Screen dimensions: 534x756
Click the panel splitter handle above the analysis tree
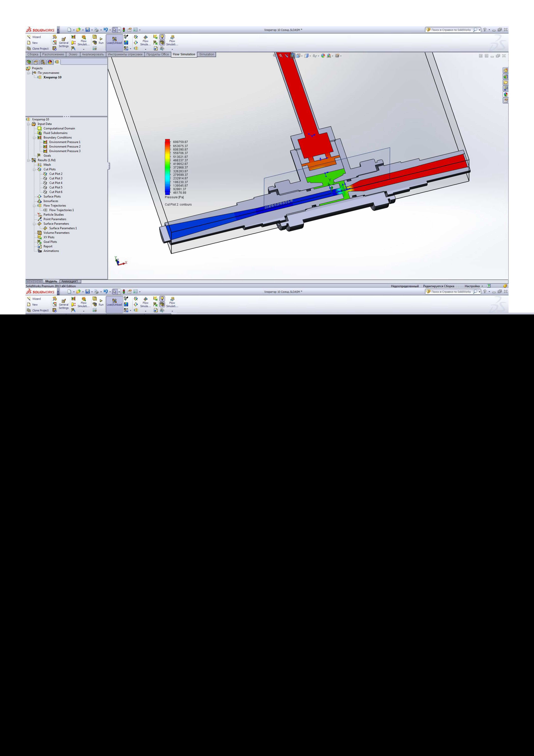tap(66, 116)
